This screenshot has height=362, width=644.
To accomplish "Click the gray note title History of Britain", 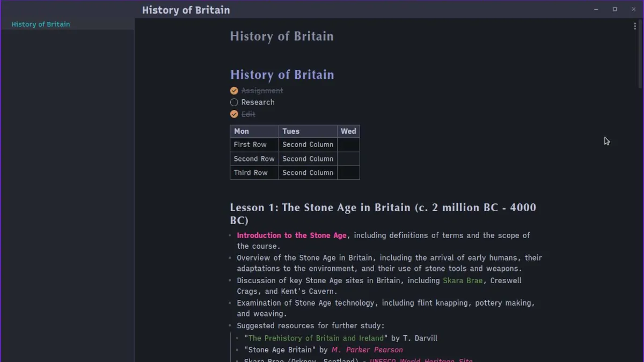I will tap(282, 36).
